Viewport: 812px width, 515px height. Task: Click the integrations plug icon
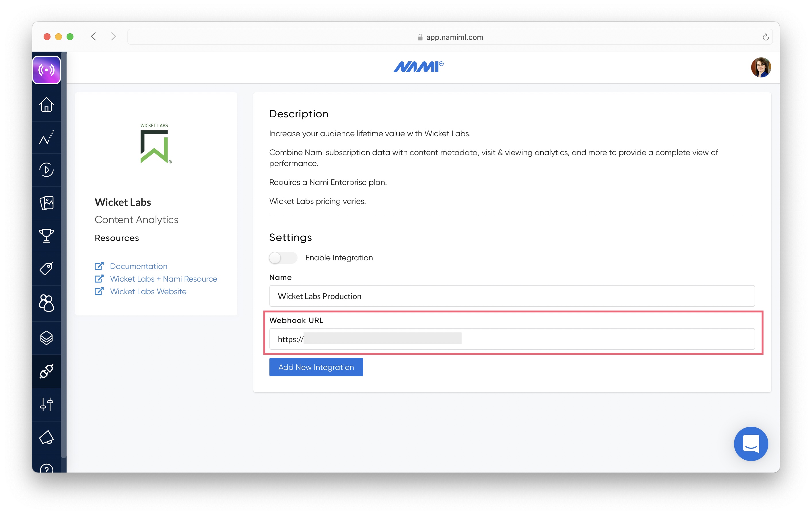46,371
